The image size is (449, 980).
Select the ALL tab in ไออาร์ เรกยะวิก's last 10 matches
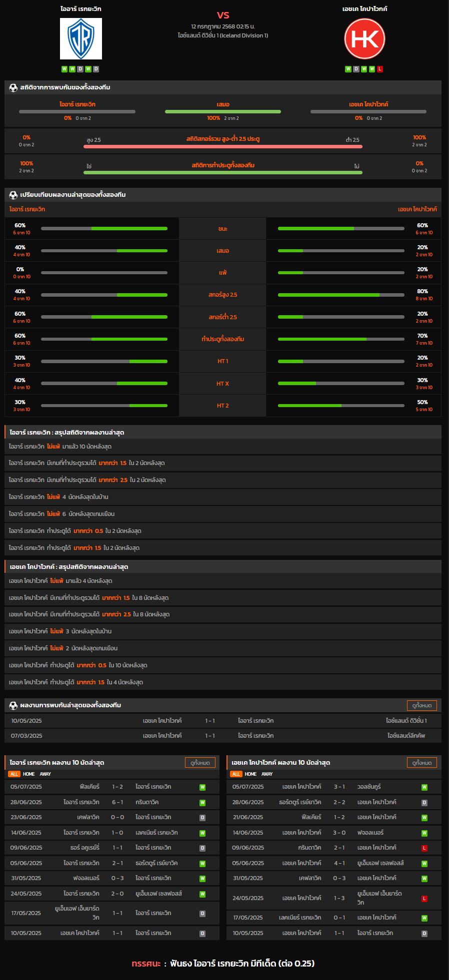click(x=14, y=774)
